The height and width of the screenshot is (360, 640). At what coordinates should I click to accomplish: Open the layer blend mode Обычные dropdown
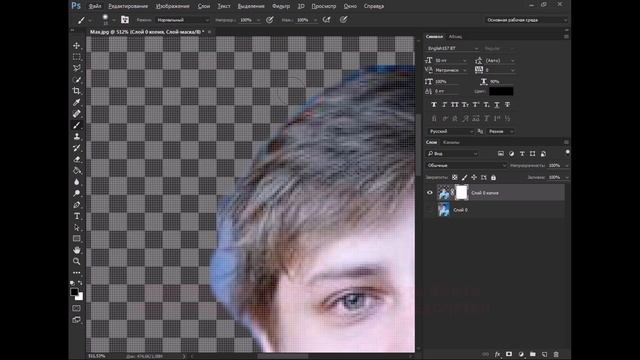[466, 165]
